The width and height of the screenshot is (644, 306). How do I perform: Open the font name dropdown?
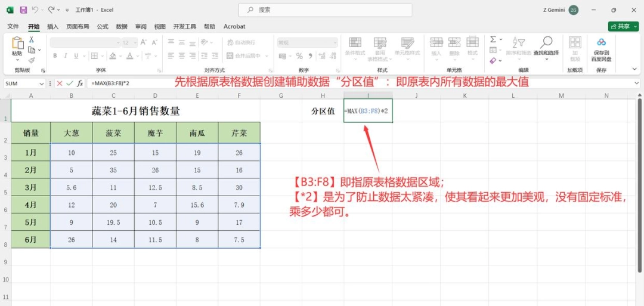click(x=118, y=42)
